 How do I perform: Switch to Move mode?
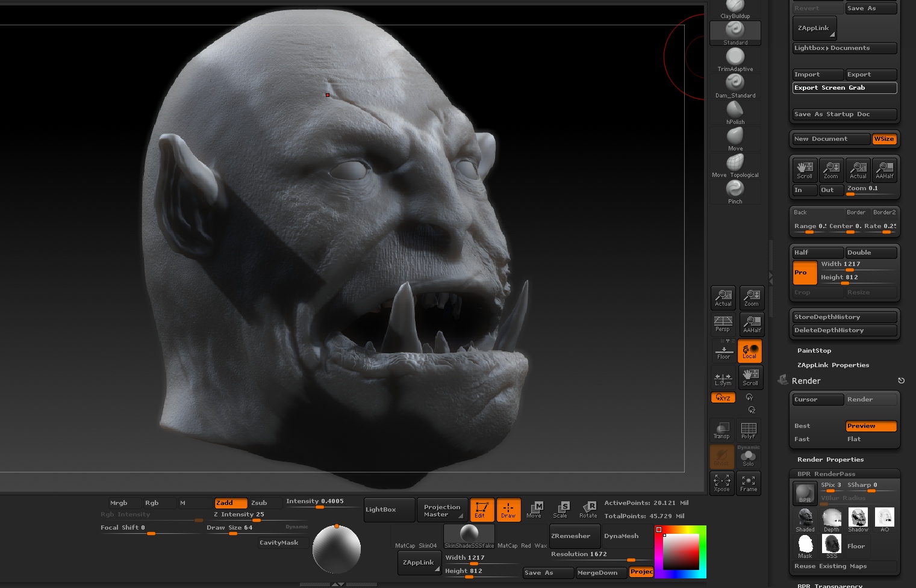coord(534,509)
